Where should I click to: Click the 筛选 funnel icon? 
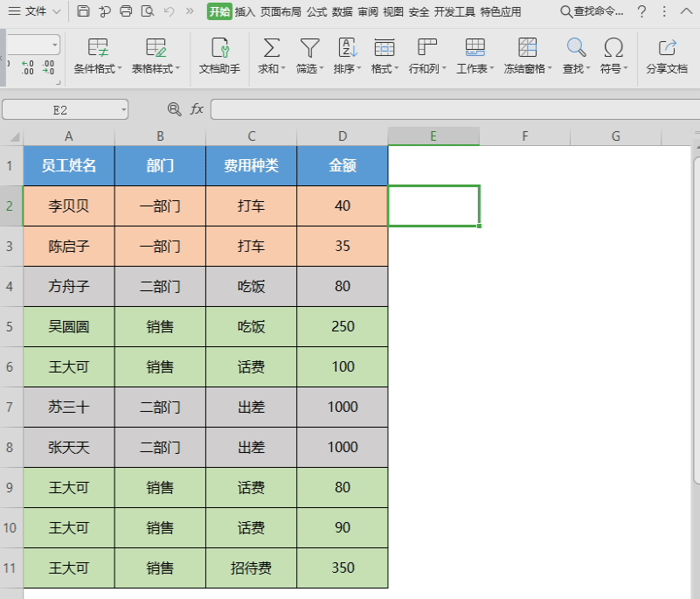[x=310, y=47]
